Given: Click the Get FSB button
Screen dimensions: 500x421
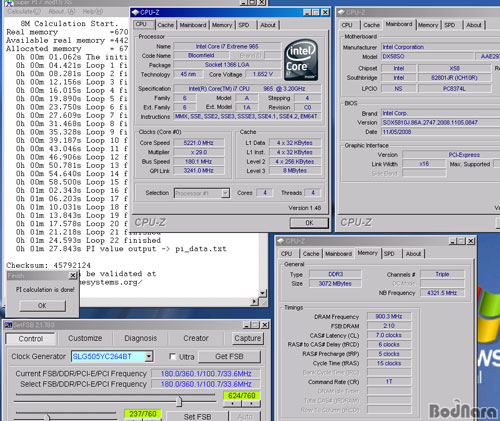Looking at the screenshot, I should [229, 357].
